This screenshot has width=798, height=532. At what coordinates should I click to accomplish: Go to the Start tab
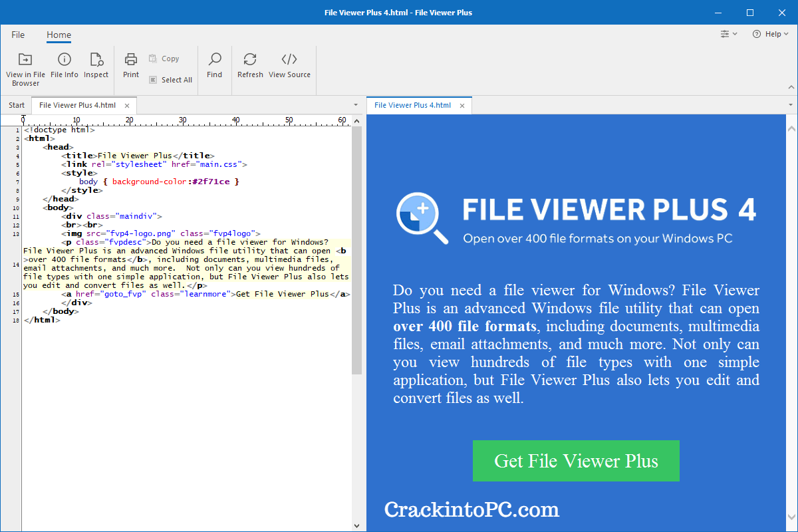click(17, 105)
